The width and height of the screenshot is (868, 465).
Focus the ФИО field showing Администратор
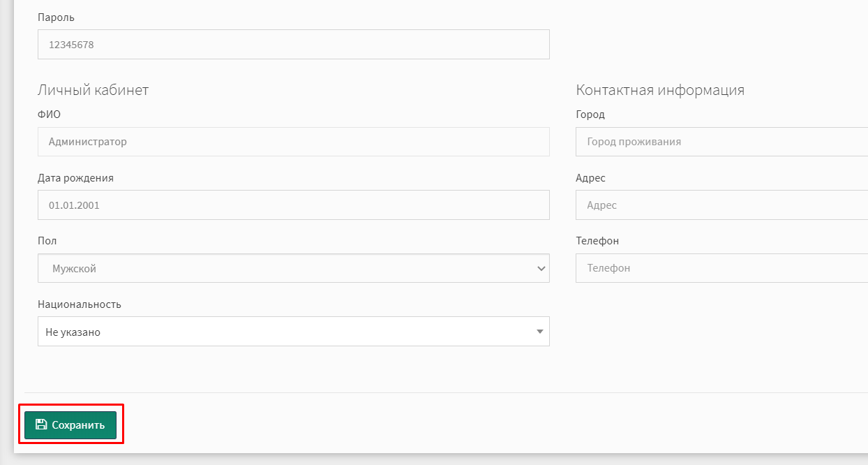294,142
